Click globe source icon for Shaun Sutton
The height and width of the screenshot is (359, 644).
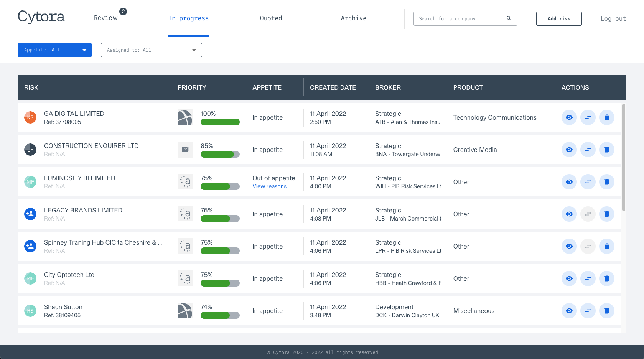[185, 311]
